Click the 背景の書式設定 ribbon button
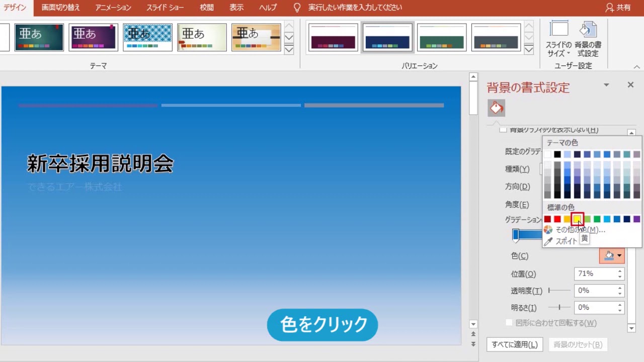This screenshot has width=644, height=362. pos(588,39)
